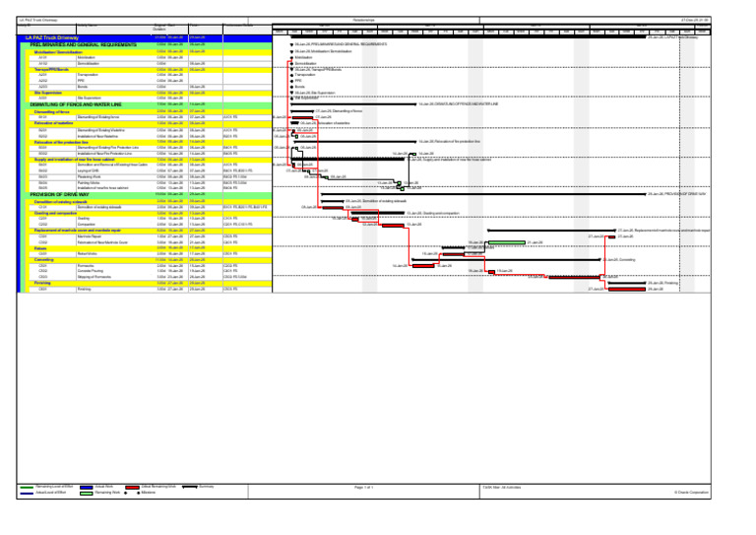
Task: Click the black Summary bar legend symbol
Action: [190, 487]
